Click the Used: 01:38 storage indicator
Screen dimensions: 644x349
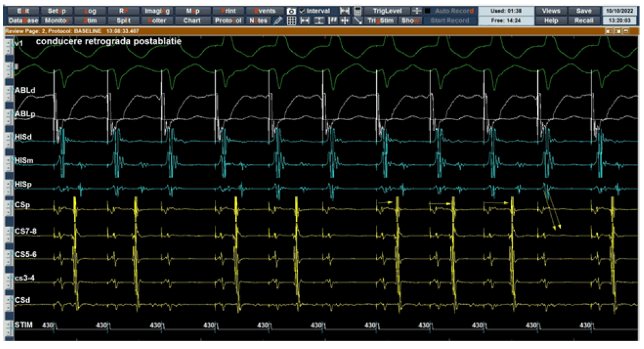tap(506, 11)
